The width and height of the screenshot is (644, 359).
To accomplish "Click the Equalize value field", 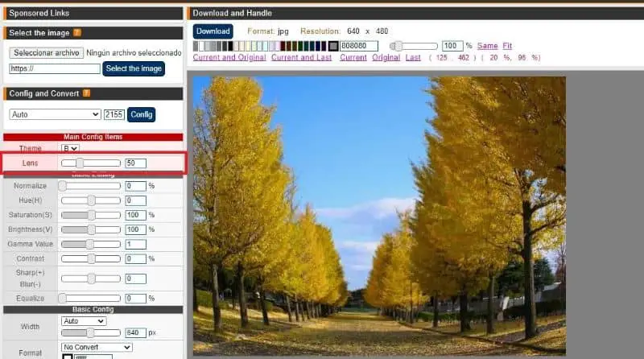I will tap(135, 298).
